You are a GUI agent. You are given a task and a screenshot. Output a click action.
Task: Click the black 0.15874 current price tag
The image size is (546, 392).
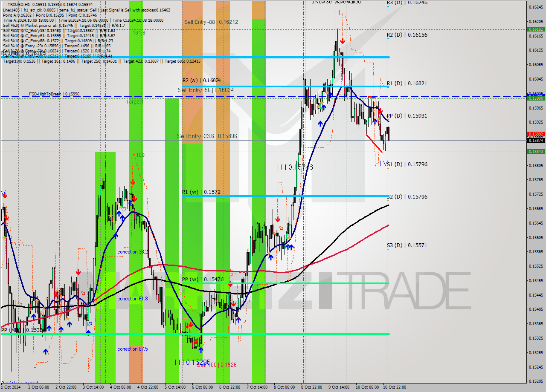tap(536, 140)
